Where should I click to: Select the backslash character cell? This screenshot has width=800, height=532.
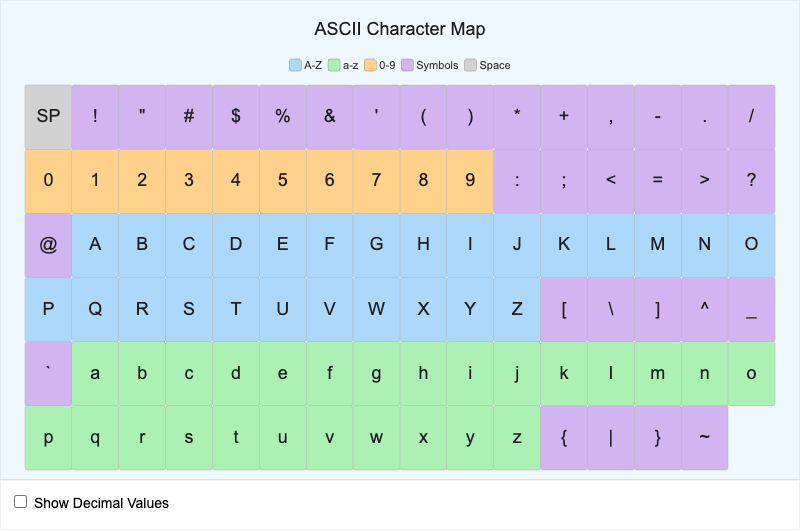coord(610,309)
